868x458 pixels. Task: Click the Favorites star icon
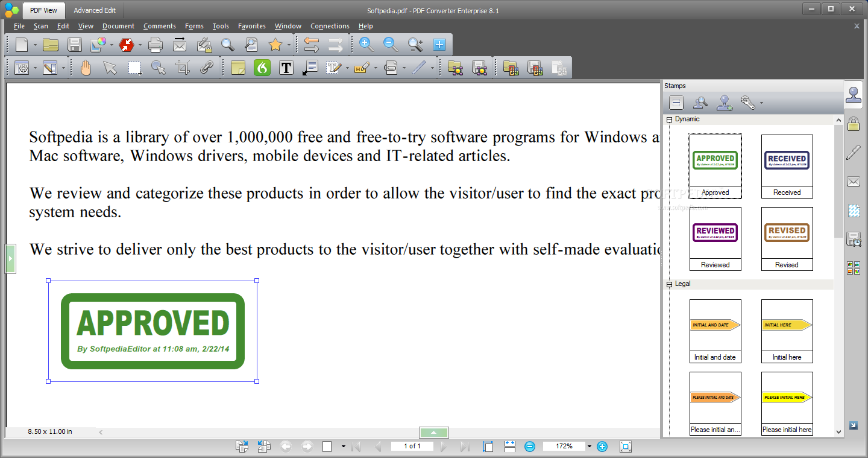[275, 44]
